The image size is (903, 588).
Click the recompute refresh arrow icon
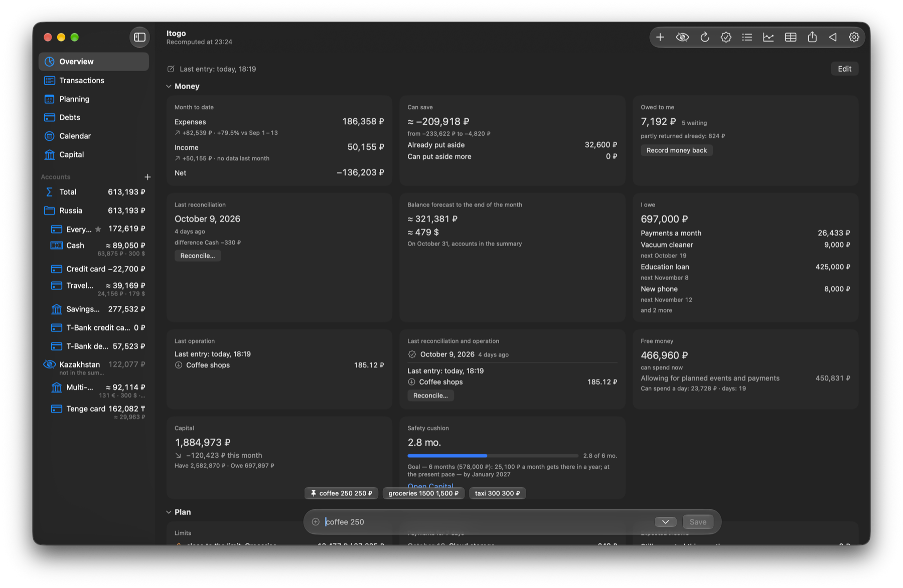(704, 37)
